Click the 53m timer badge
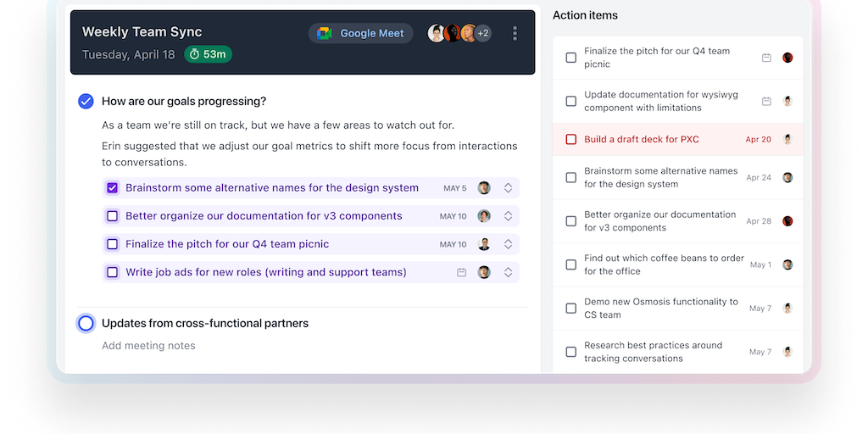 [x=208, y=54]
